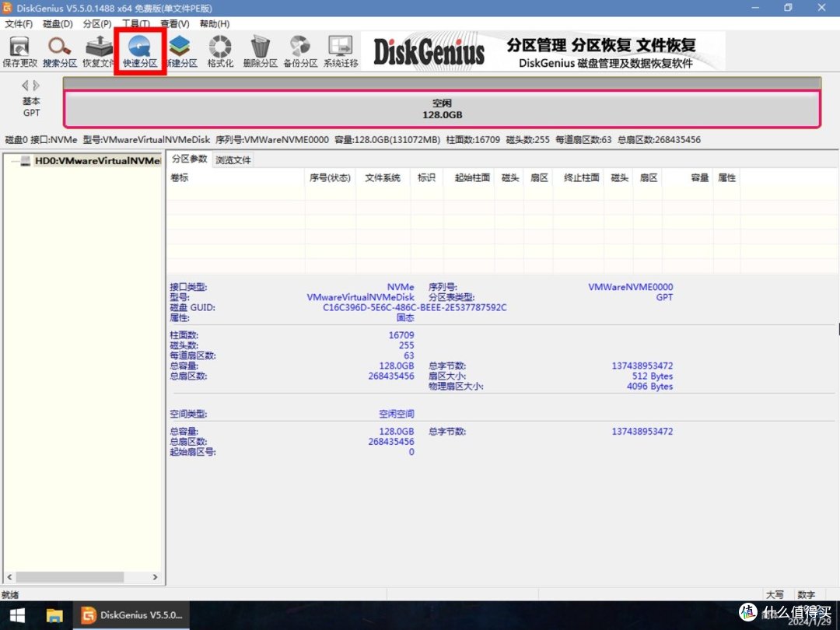Create a partition with 新建分区

[x=181, y=51]
